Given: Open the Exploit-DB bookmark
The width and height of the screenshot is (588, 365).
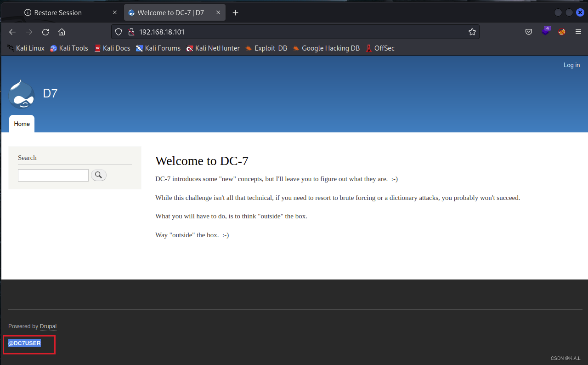Looking at the screenshot, I should [266, 48].
